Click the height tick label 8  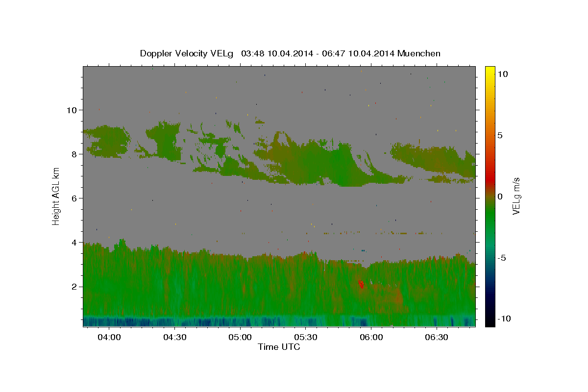(75, 154)
